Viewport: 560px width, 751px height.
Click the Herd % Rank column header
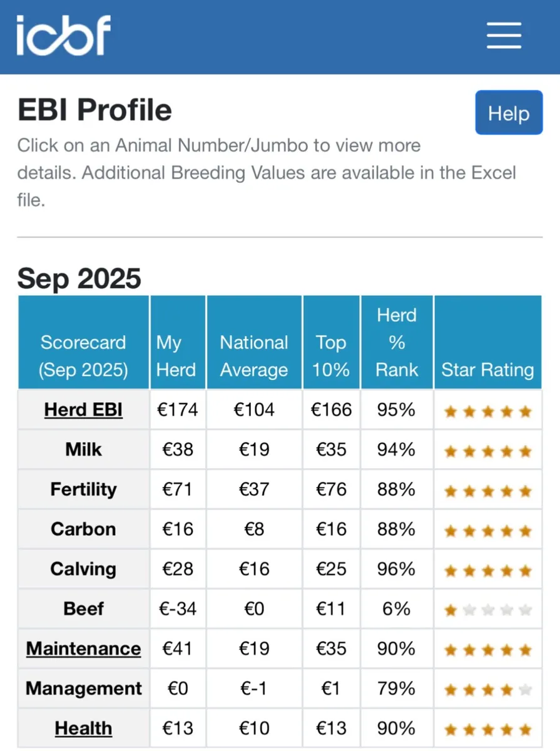coord(396,342)
